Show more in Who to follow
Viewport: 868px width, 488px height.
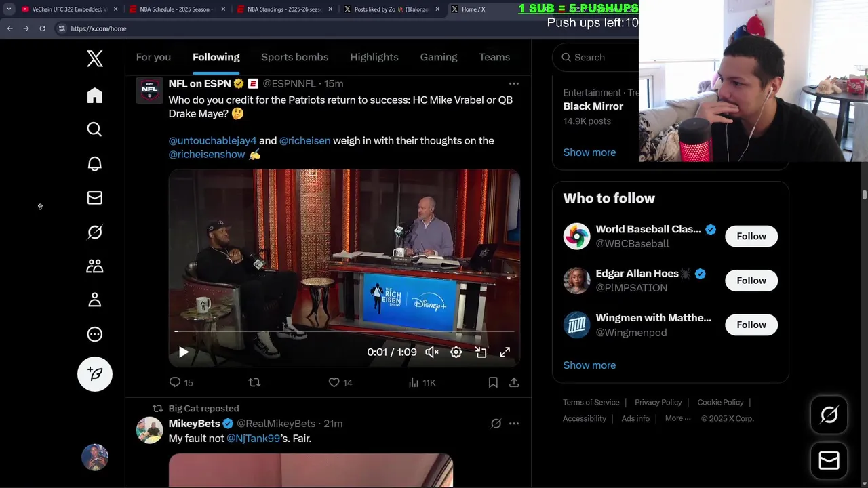(589, 365)
